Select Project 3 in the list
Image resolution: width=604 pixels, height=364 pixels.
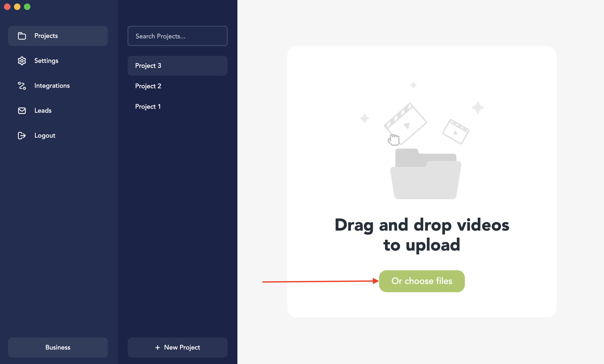point(178,66)
